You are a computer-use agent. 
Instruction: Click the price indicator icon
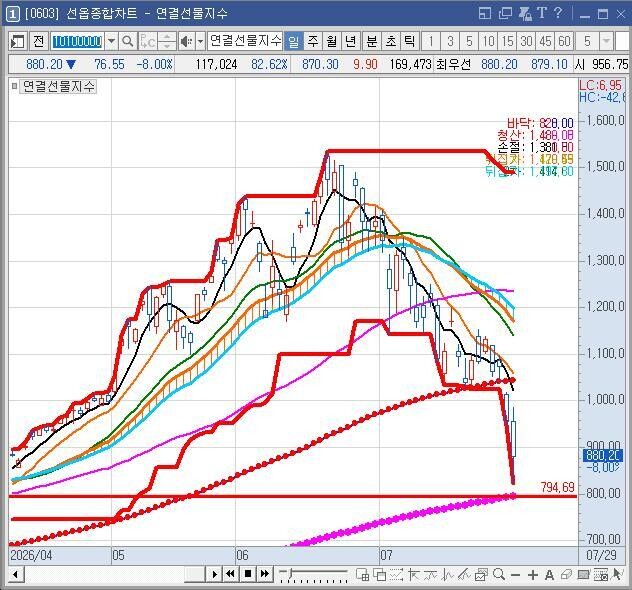[x=414, y=575]
